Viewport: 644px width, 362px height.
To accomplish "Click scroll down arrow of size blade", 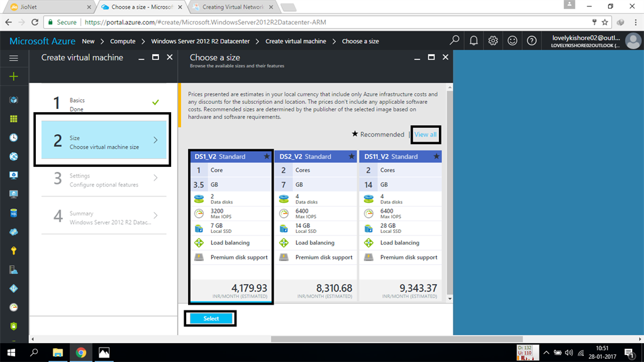I will click(450, 299).
